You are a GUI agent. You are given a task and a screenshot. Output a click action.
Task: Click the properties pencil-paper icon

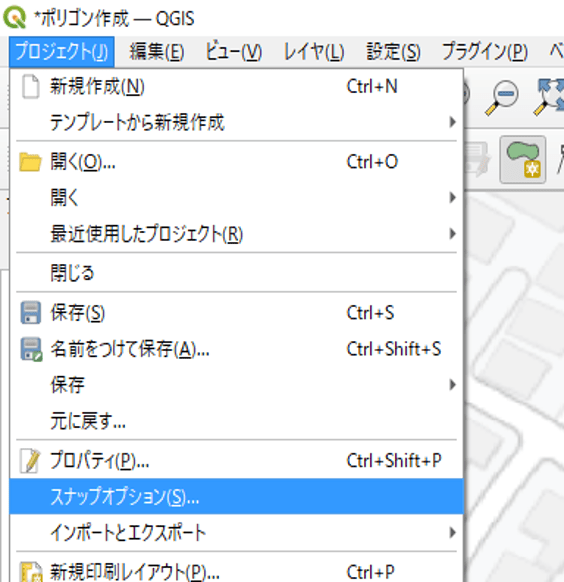click(x=30, y=461)
